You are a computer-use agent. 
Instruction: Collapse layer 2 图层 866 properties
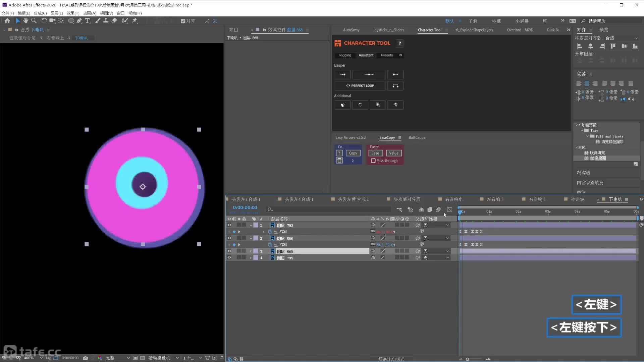pyautogui.click(x=251, y=238)
